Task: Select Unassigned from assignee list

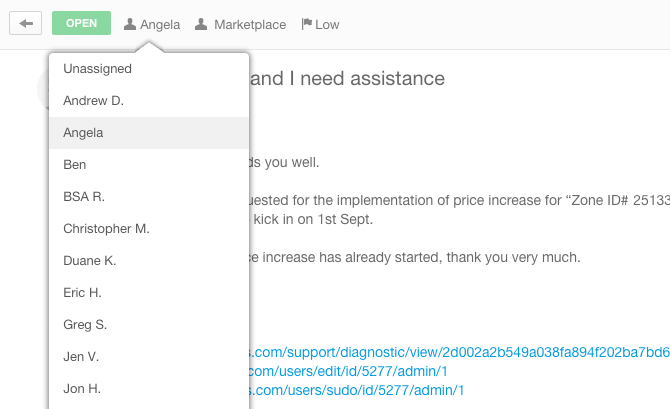Action: point(149,69)
